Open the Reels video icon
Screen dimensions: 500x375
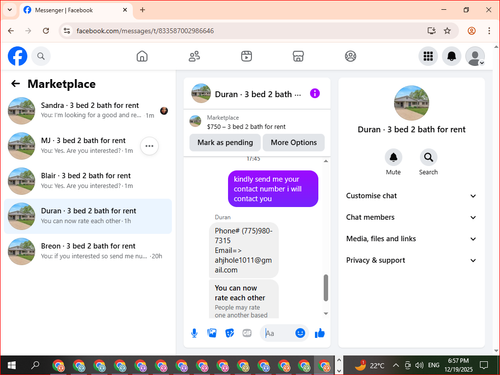(246, 56)
